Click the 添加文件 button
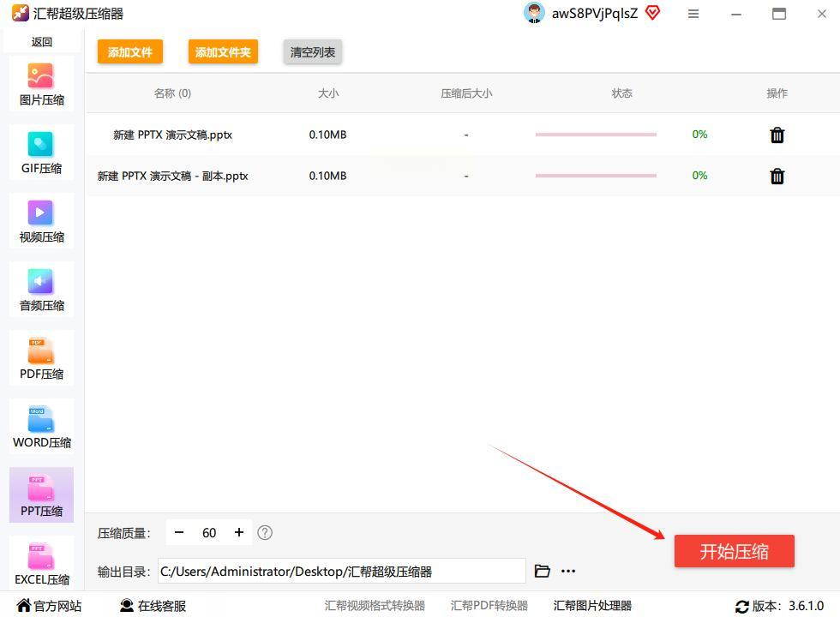840x617 pixels. (130, 52)
